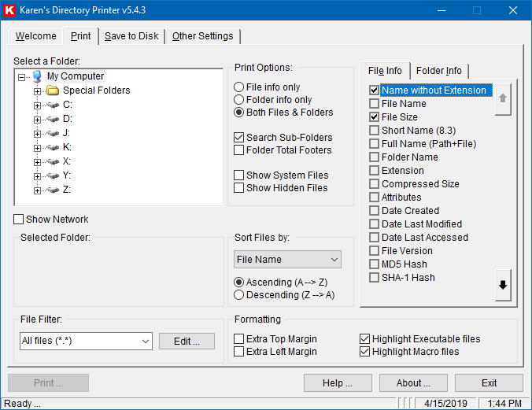Expand the J: drive node

37,134
